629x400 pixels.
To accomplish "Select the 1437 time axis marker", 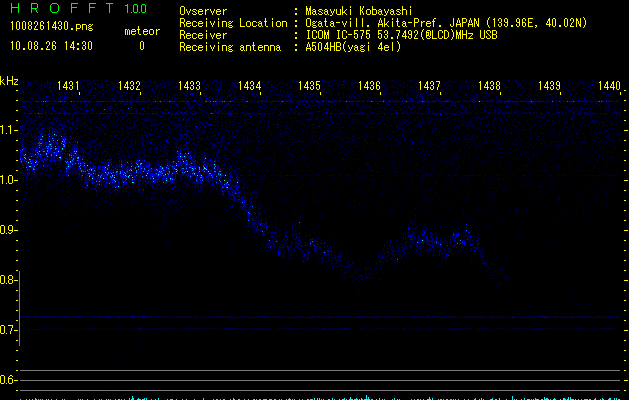I will pos(429,87).
